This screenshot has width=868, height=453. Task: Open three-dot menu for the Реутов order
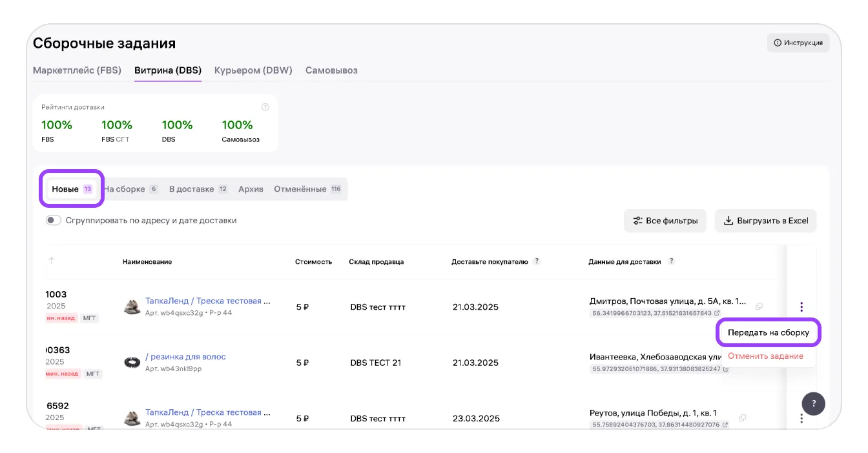point(801,418)
